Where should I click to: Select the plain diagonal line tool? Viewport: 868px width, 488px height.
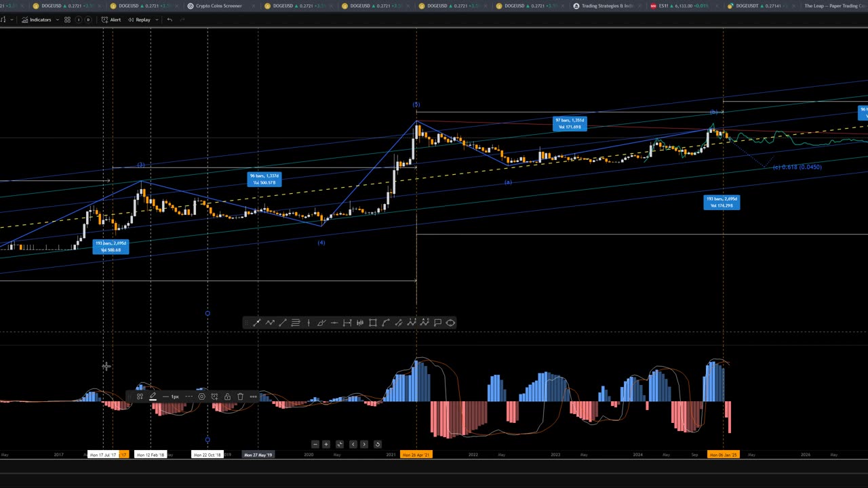point(283,323)
